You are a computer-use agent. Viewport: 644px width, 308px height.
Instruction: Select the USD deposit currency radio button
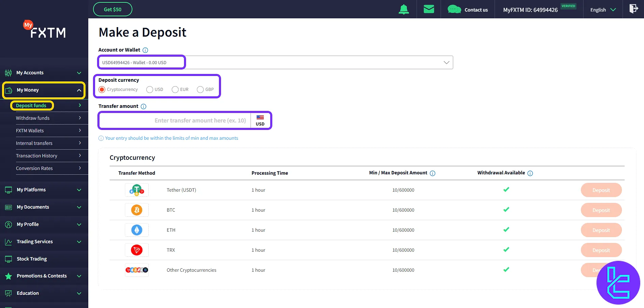(x=150, y=90)
